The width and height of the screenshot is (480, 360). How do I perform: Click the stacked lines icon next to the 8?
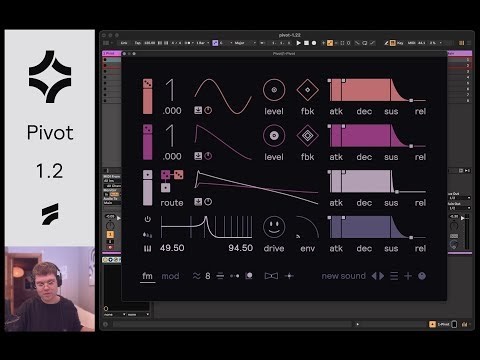tap(220, 276)
